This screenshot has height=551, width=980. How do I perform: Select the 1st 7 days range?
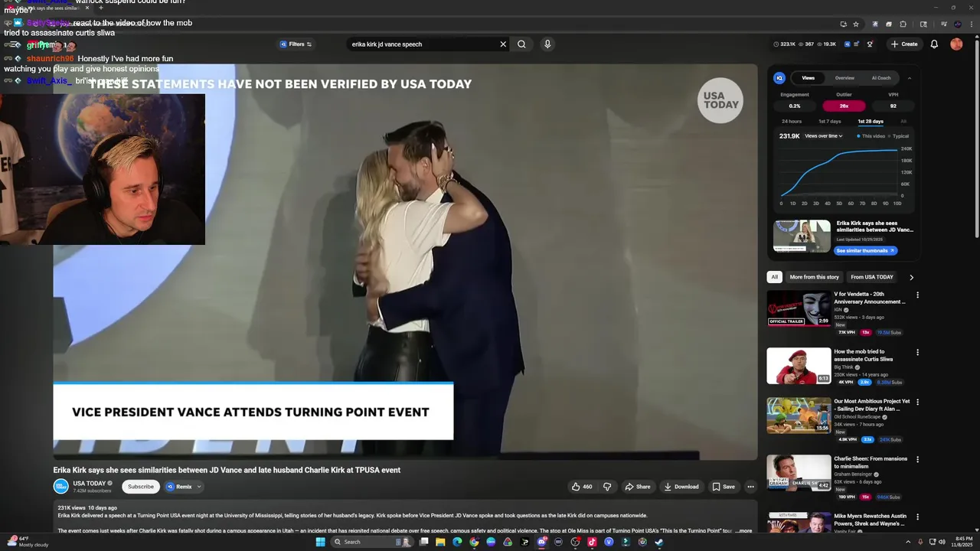[829, 121]
